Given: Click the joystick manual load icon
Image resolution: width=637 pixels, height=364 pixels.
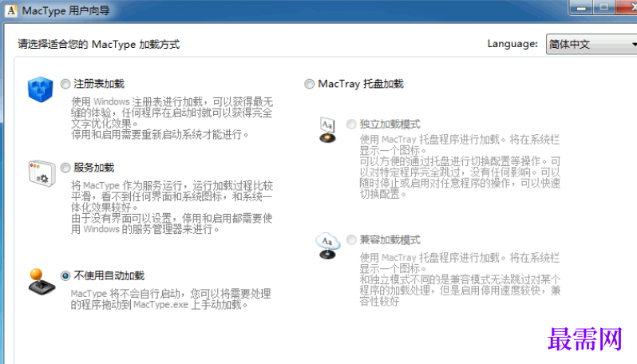Looking at the screenshot, I should coord(42,282).
